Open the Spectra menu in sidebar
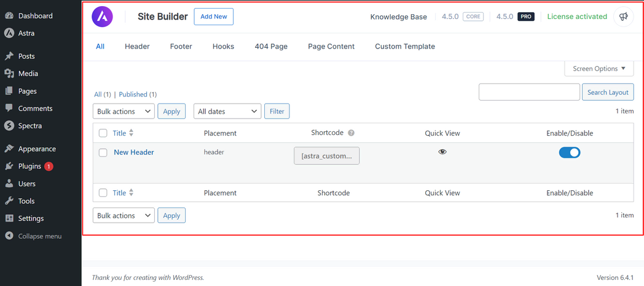This screenshot has width=644, height=286. coord(30,126)
